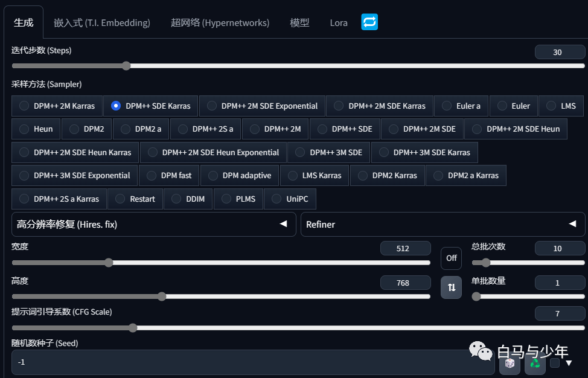Switch to the Lora tab
588x378 pixels.
[x=339, y=23]
